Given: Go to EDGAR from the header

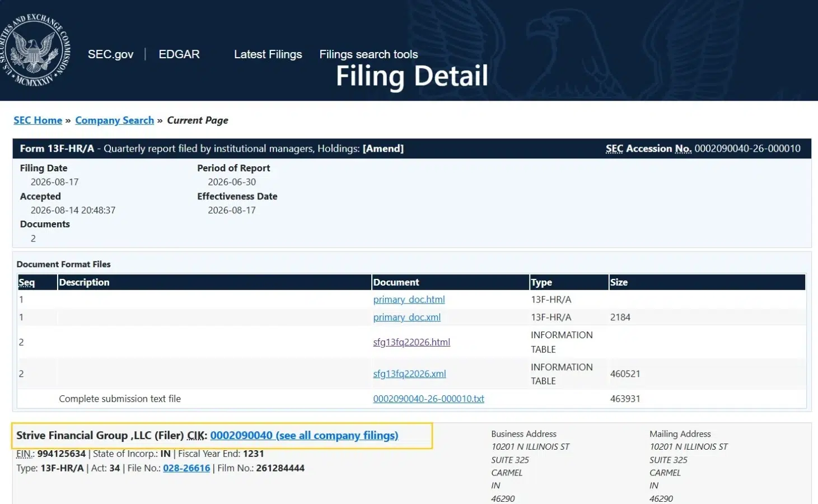Looking at the screenshot, I should coord(179,54).
